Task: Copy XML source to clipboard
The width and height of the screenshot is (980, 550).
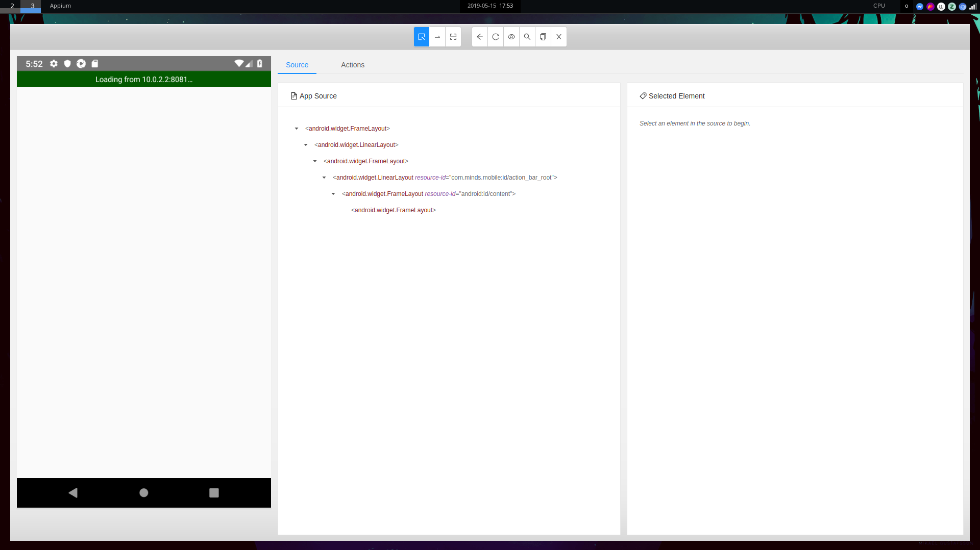Action: (x=543, y=37)
